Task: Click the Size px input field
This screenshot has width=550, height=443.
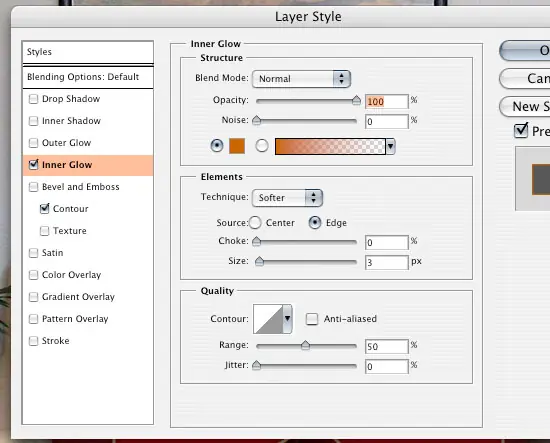Action: [387, 262]
